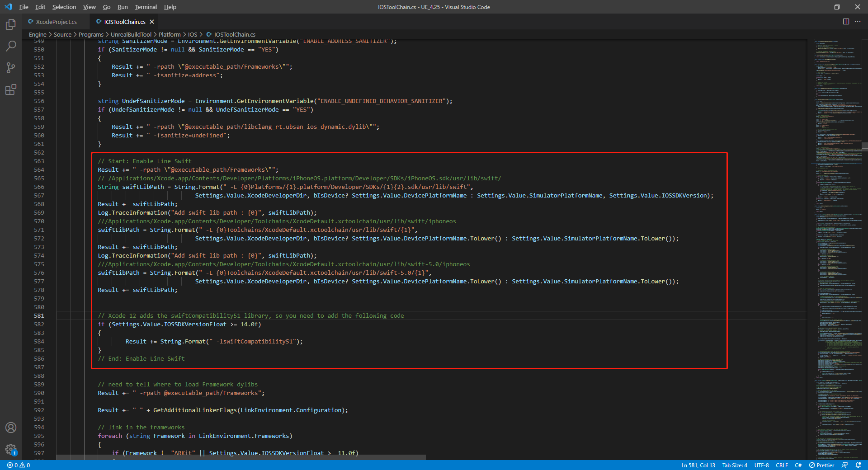868x470 pixels.
Task: Toggle the notifications bell in the status bar
Action: point(858,465)
